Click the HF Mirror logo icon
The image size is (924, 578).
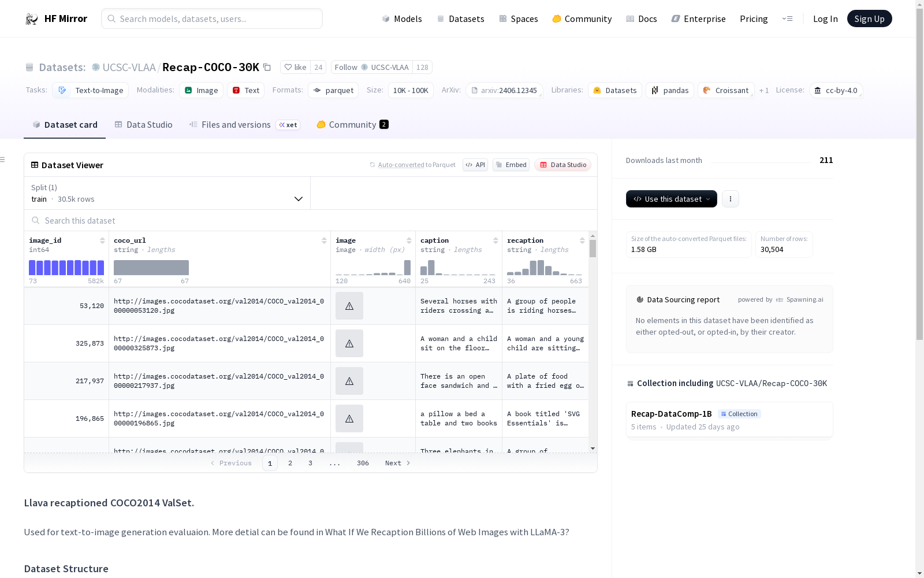click(32, 19)
